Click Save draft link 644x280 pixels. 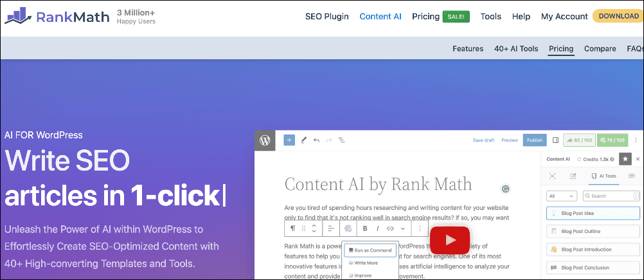[x=483, y=140]
